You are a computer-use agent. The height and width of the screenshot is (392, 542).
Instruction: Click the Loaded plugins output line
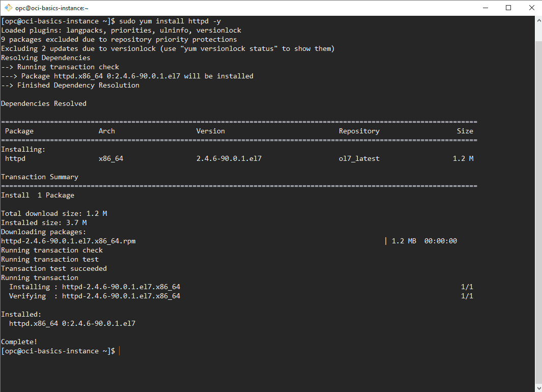(121, 30)
